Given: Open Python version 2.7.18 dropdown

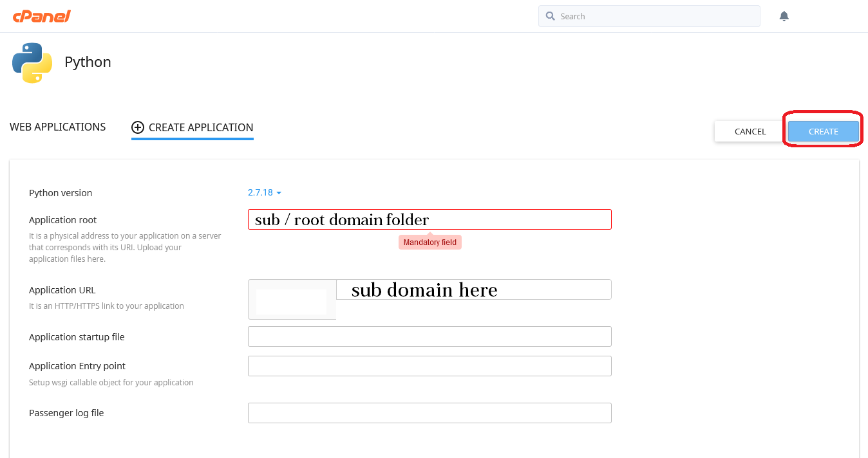Looking at the screenshot, I should coord(265,192).
